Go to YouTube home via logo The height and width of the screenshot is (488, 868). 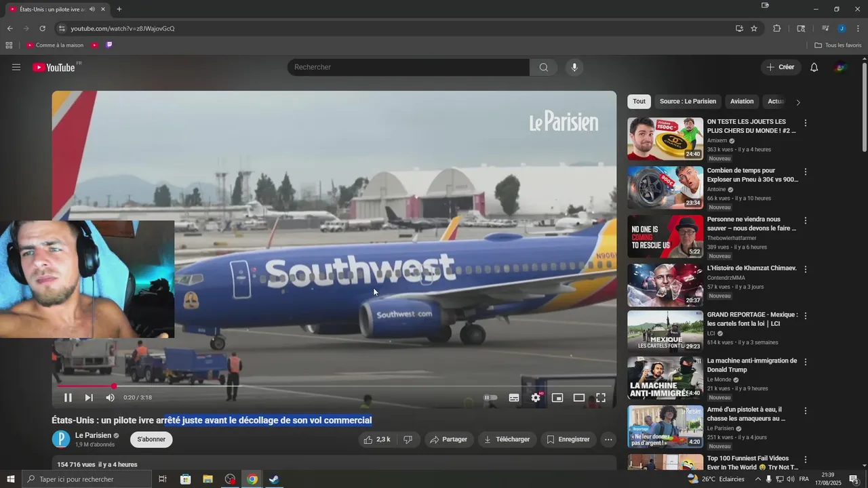pyautogui.click(x=54, y=67)
